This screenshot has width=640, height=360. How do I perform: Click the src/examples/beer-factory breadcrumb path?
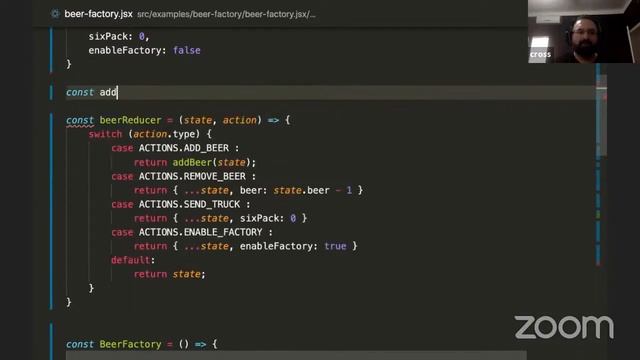226,14
